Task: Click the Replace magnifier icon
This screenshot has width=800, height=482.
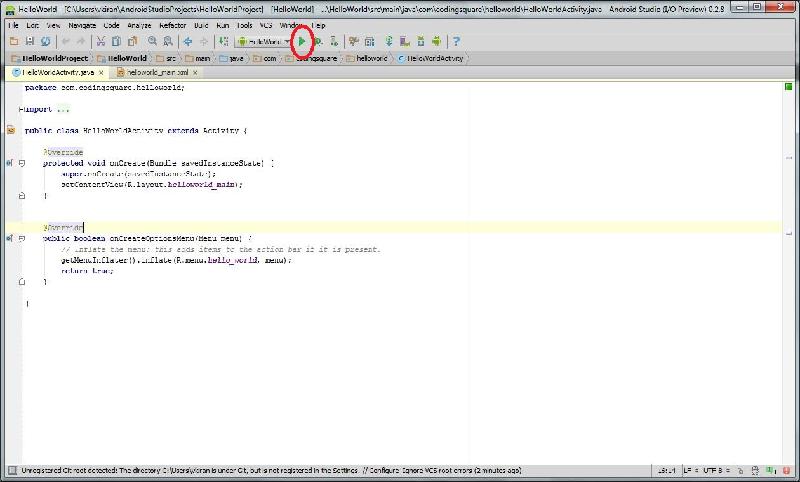Action: (x=168, y=41)
